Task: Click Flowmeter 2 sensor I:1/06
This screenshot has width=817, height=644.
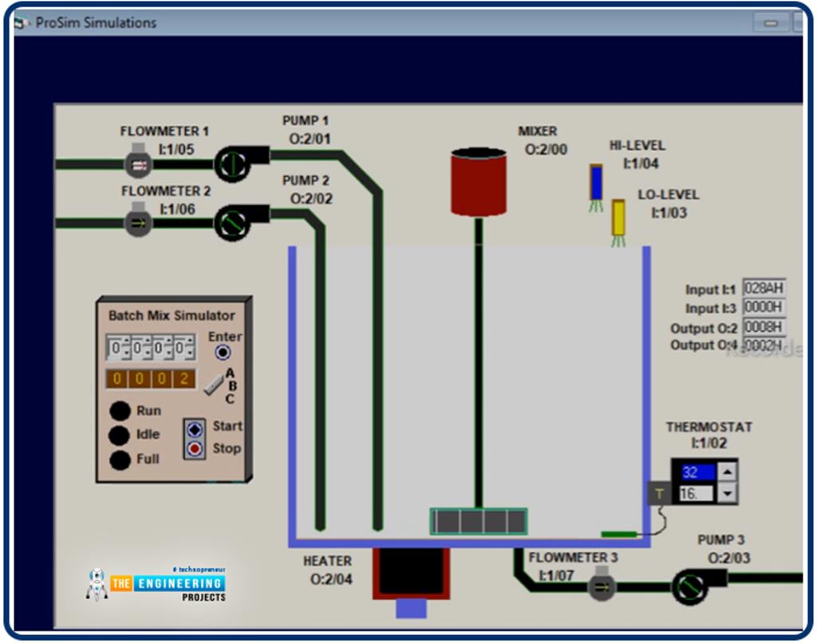Action: coord(137,220)
